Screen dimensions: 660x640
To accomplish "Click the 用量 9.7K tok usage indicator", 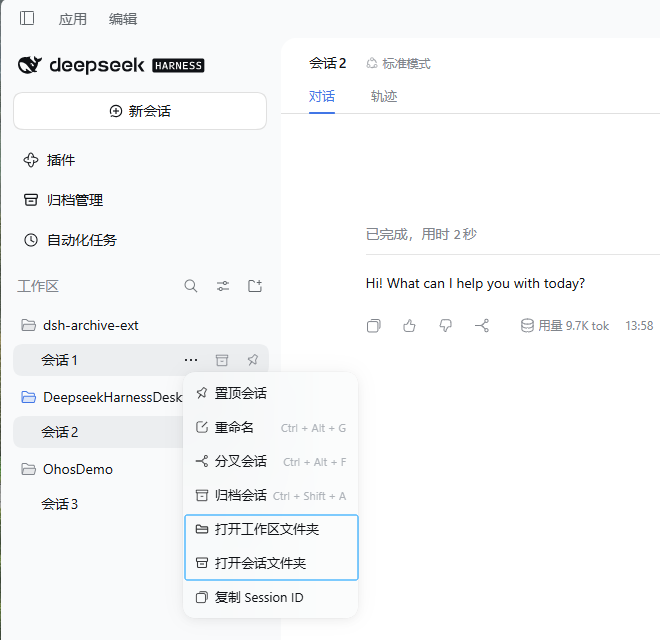I will [x=564, y=325].
